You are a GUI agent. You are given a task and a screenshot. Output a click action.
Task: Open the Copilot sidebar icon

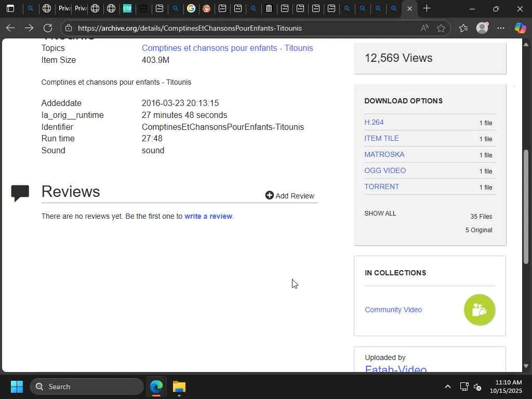point(520,28)
